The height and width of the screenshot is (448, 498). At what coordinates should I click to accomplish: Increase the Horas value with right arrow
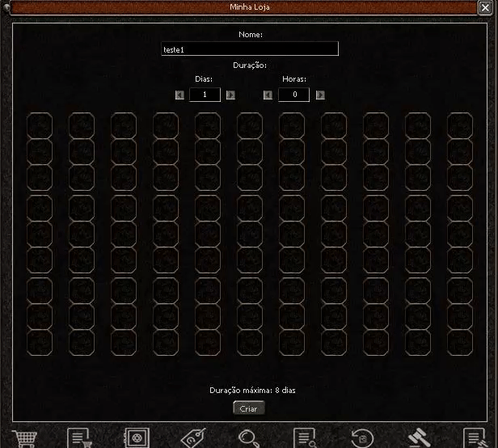320,95
